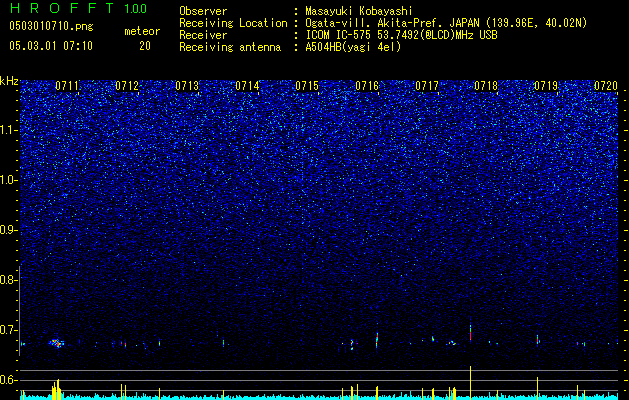Screen dimensions: 629x400
Task: Click the tallest yellow intensity spike before 0718
Action: coord(470,383)
